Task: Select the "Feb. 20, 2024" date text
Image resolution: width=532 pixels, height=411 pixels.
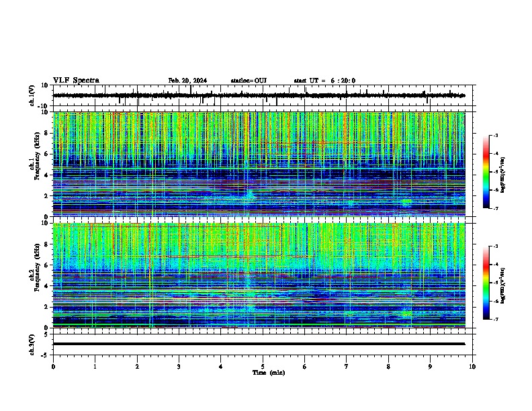Action: click(187, 81)
